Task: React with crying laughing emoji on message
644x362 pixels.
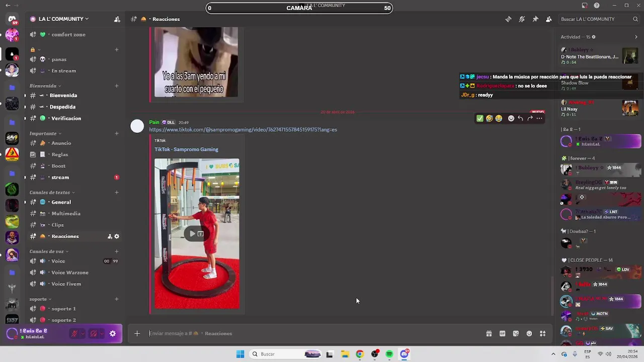Action: click(x=499, y=119)
